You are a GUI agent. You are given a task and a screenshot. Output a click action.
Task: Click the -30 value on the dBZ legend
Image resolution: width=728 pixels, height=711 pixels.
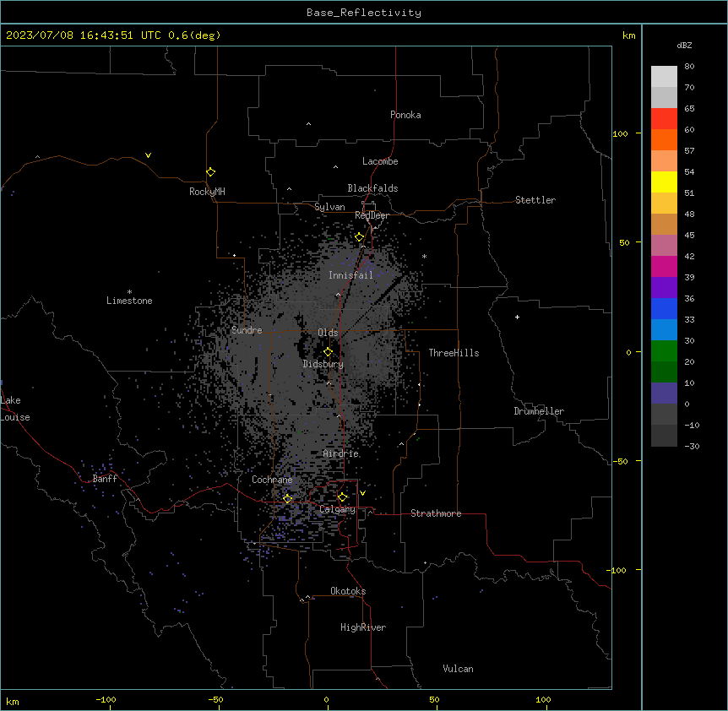(x=692, y=447)
